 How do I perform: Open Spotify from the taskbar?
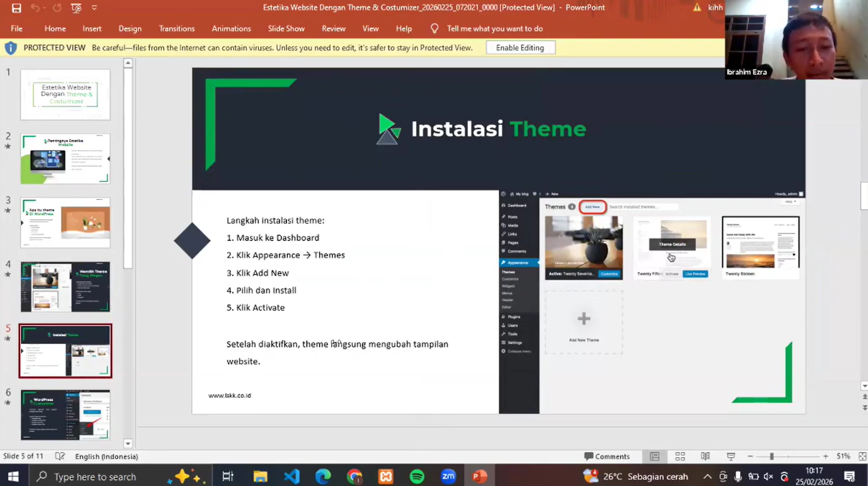(417, 476)
